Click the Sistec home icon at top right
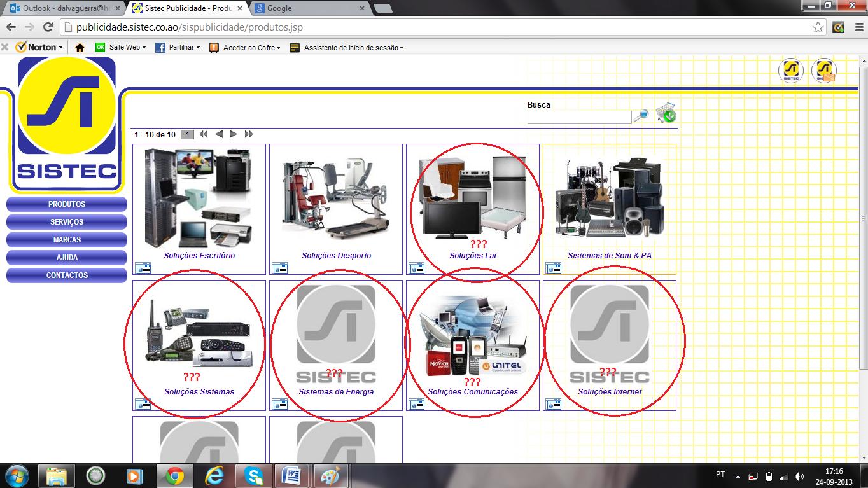 791,71
